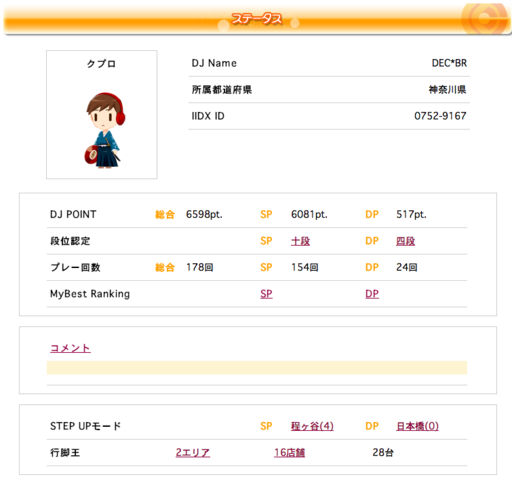Click the MyBest Ranking row label
This screenshot has height=477, width=512.
point(90,294)
